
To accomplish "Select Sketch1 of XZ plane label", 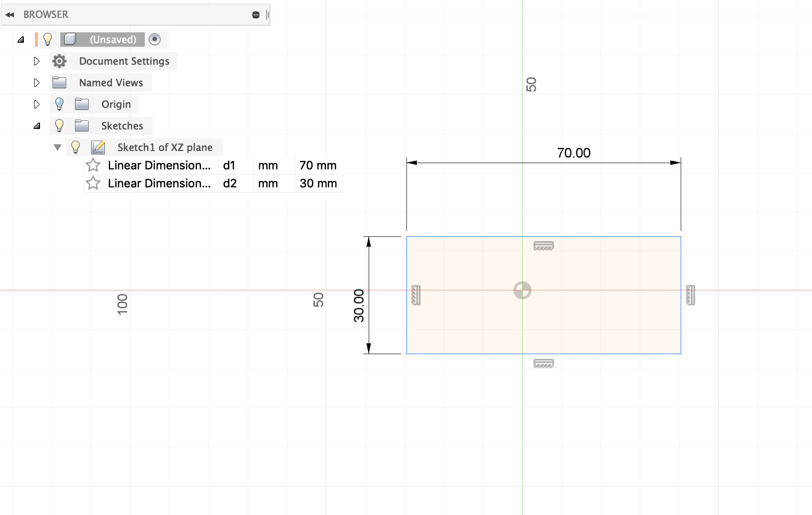I will point(165,147).
